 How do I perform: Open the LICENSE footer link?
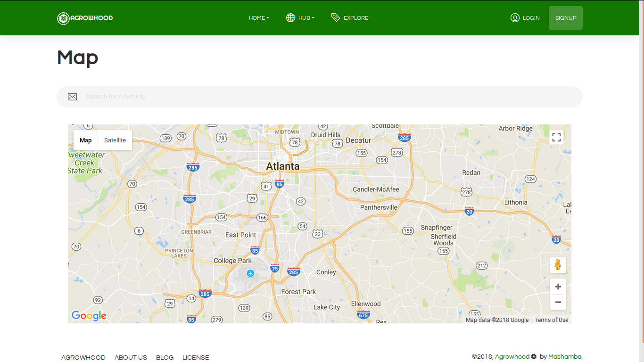click(196, 358)
